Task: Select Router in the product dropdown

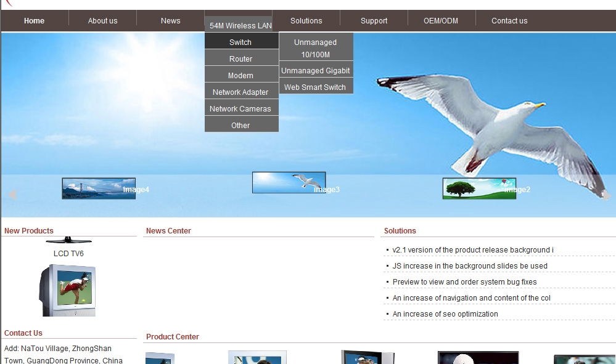Action: point(240,59)
